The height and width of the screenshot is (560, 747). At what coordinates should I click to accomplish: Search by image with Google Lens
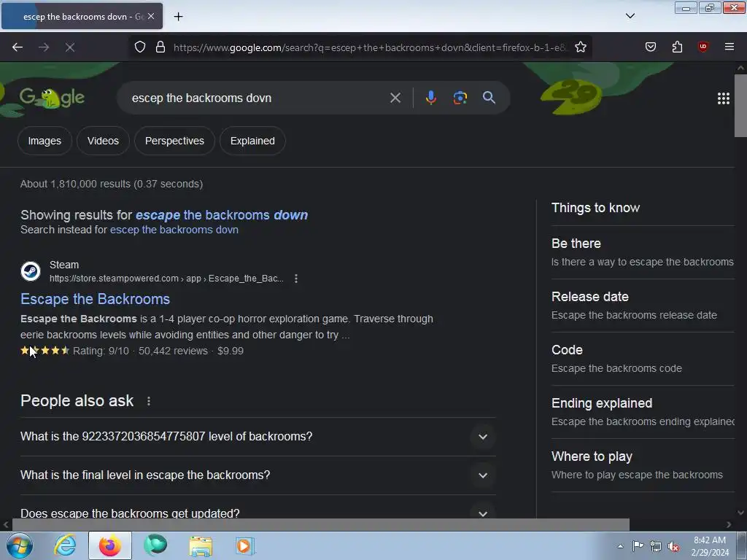tap(460, 98)
